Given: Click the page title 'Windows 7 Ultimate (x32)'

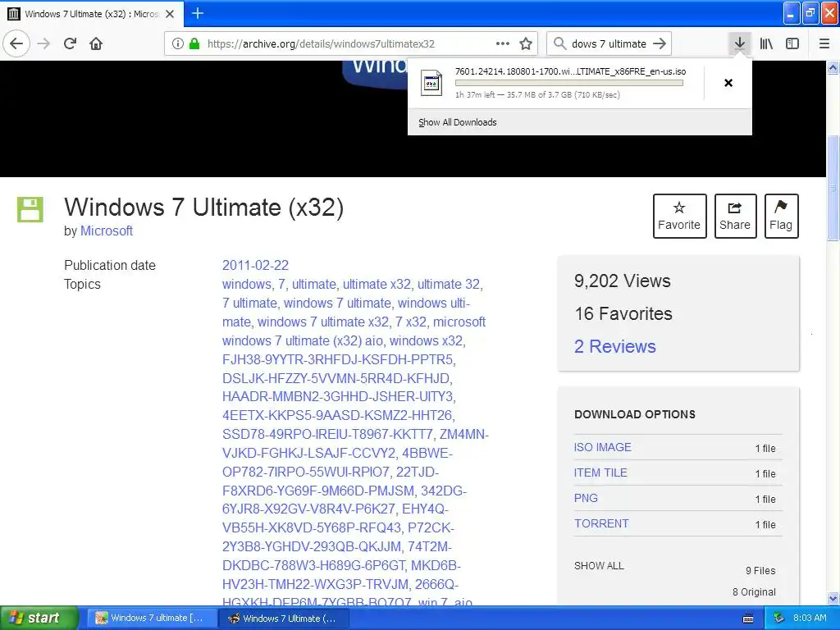Looking at the screenshot, I should pos(203,208).
